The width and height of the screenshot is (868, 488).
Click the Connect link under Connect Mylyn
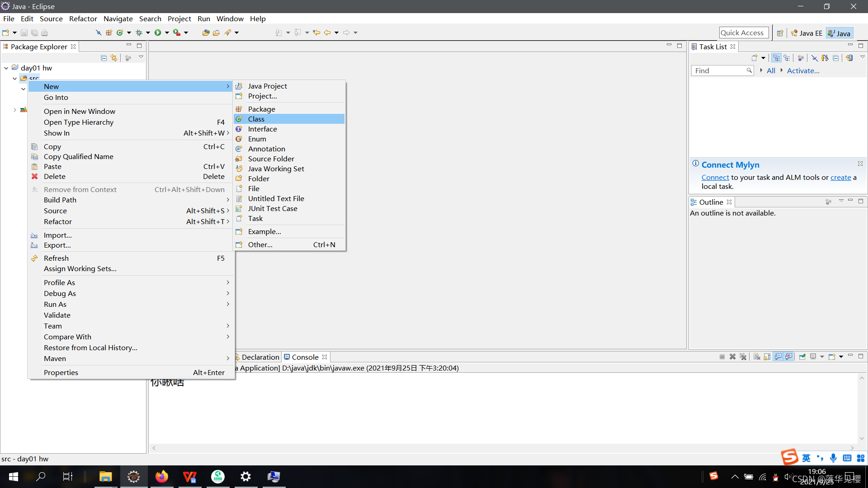pos(715,177)
